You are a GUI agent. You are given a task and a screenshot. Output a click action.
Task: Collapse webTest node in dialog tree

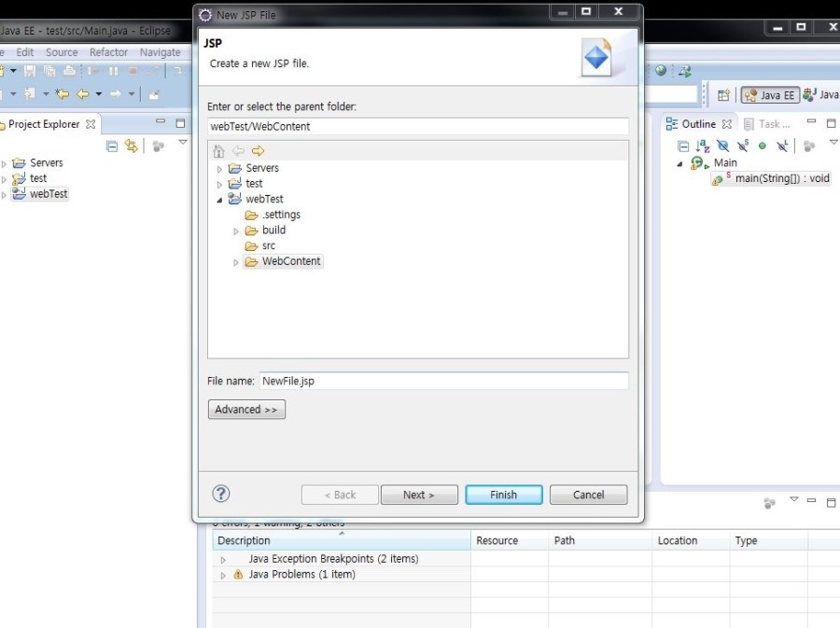(219, 200)
